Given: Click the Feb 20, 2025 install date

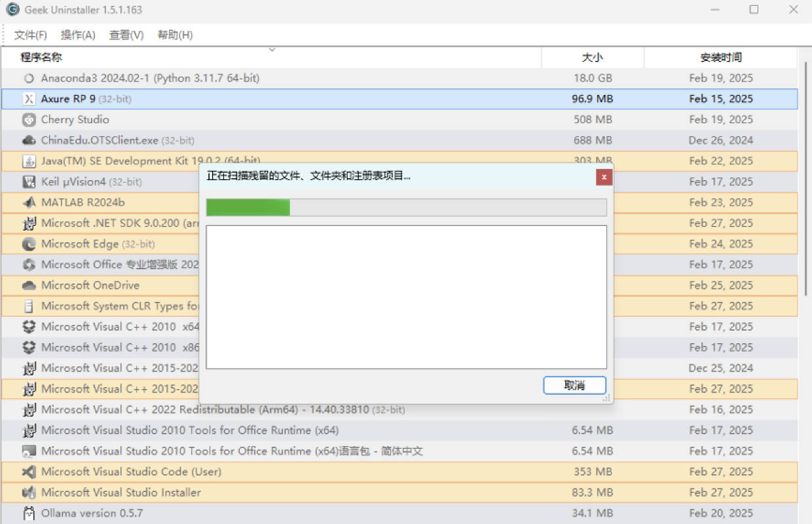Looking at the screenshot, I should 721,514.
